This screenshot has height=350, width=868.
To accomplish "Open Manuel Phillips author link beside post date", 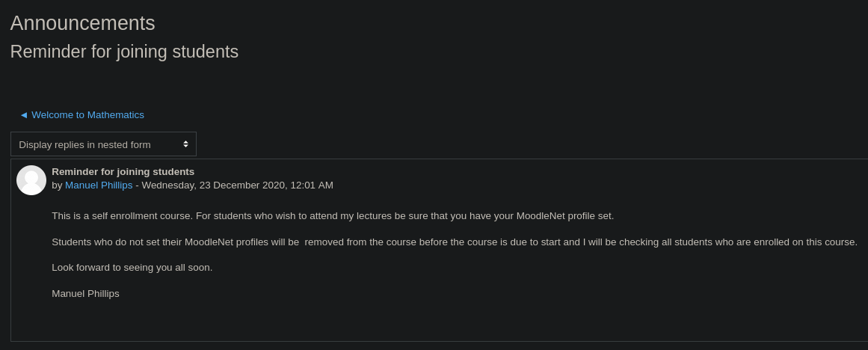I will (x=99, y=185).
